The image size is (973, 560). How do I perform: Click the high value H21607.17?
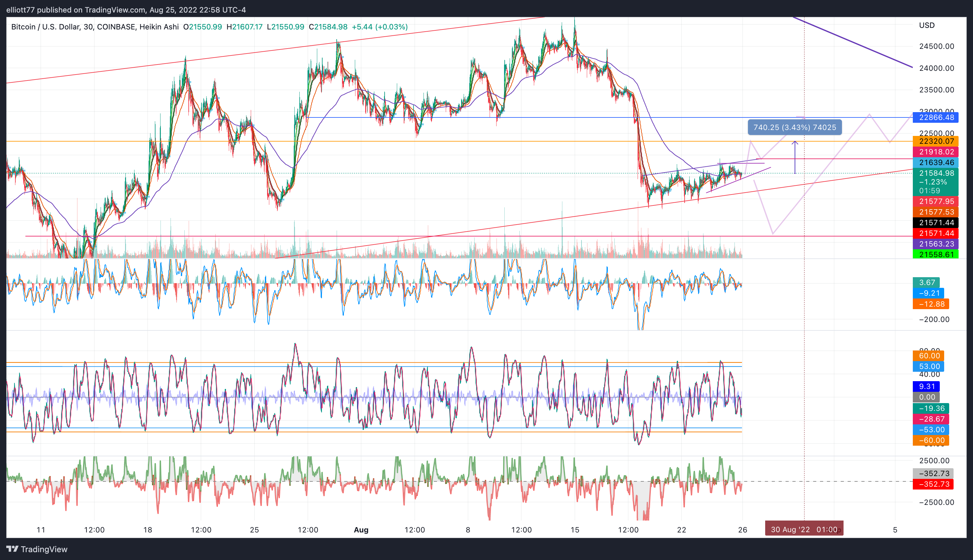tap(245, 27)
